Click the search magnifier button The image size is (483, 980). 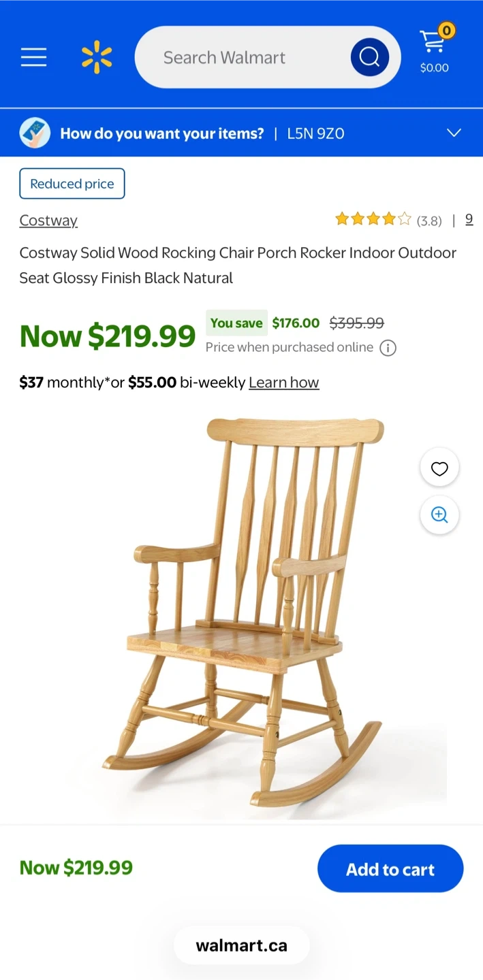pyautogui.click(x=370, y=57)
